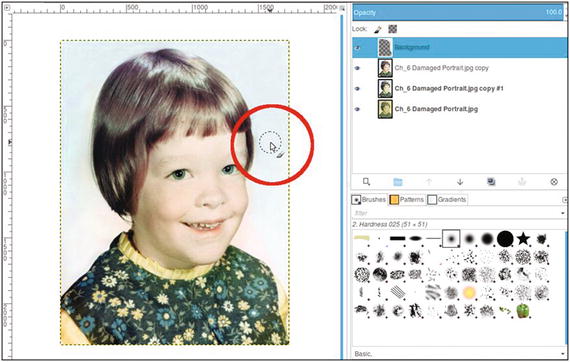Click the '2. Hardness 025 (51 × 51)' brush label

click(389, 225)
